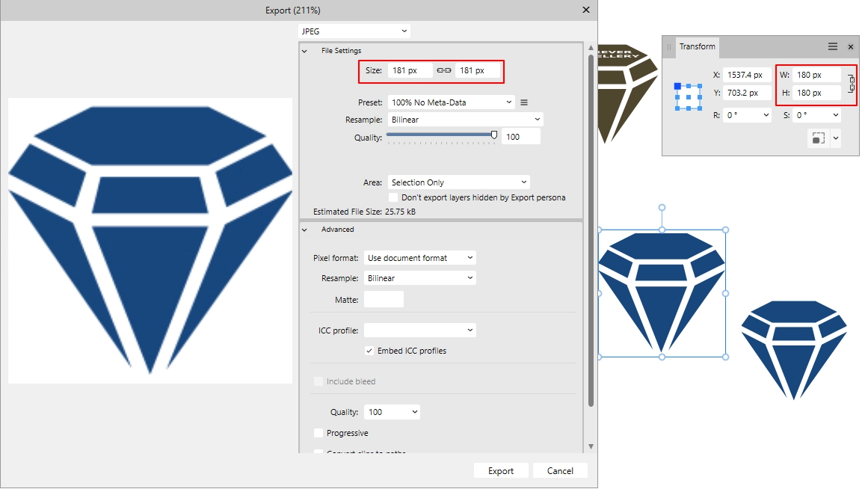Click the export width size field
Screen dimensions: 868x492
410,71
